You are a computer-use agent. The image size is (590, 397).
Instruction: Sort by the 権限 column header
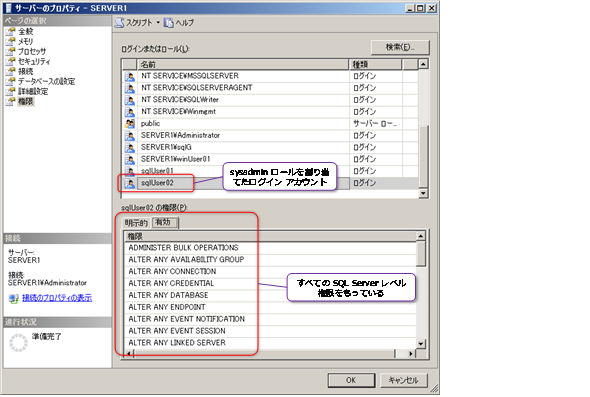(270, 236)
